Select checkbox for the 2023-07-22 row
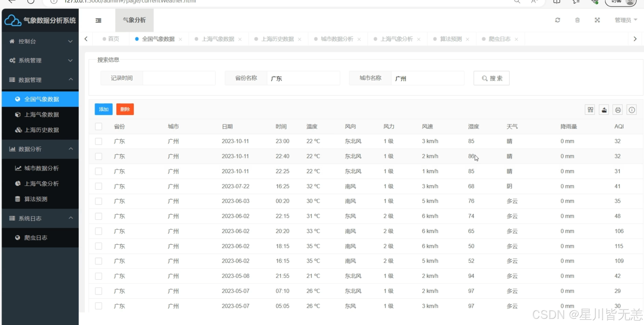 [x=99, y=186]
